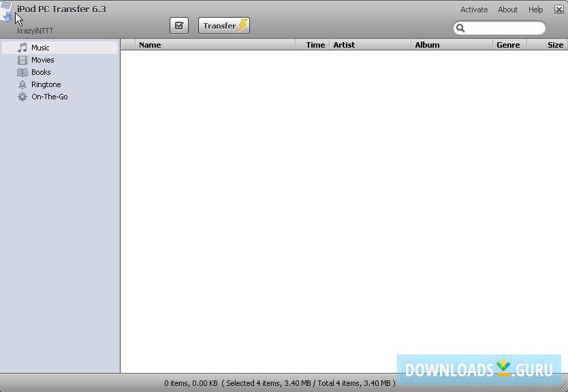Screen dimensions: 568x392
Task: Open the Books category
Action: pos(60,72)
